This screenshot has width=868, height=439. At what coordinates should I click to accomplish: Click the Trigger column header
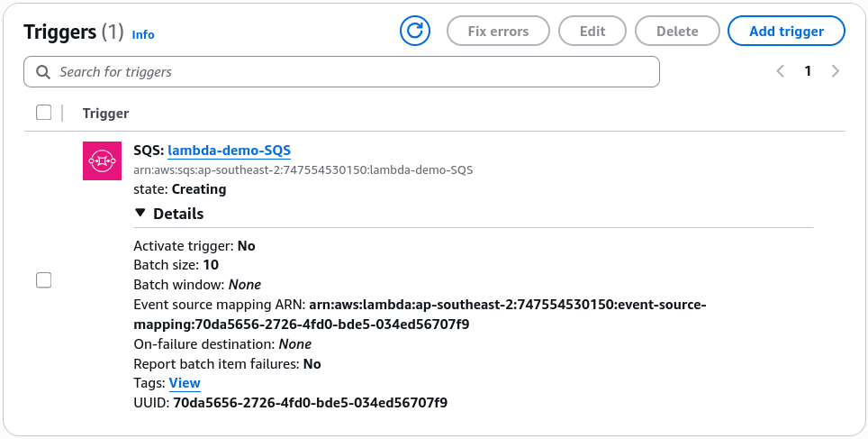click(x=105, y=113)
